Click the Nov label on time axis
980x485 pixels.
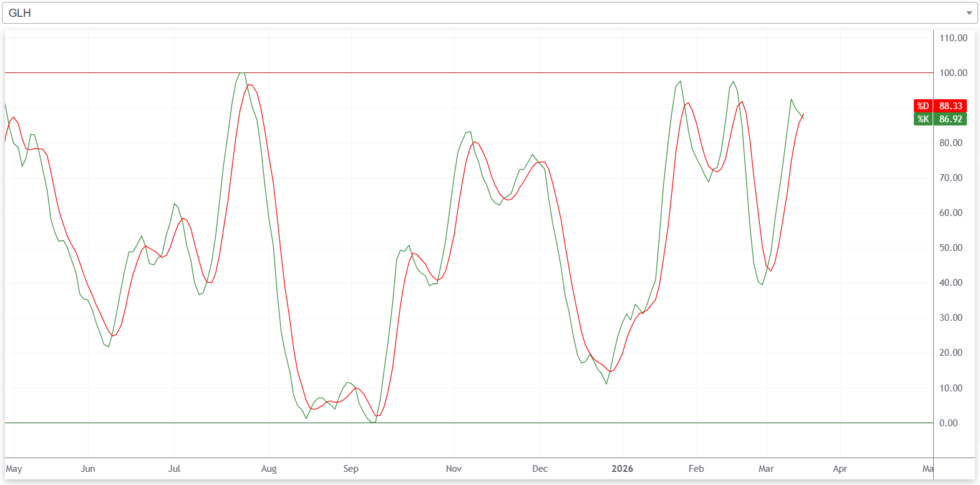point(454,469)
